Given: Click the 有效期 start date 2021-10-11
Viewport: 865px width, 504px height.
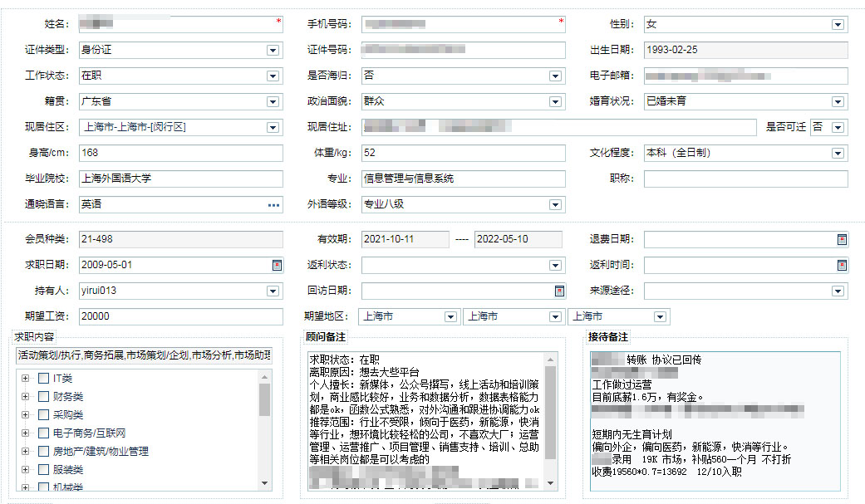Looking at the screenshot, I should coord(405,239).
